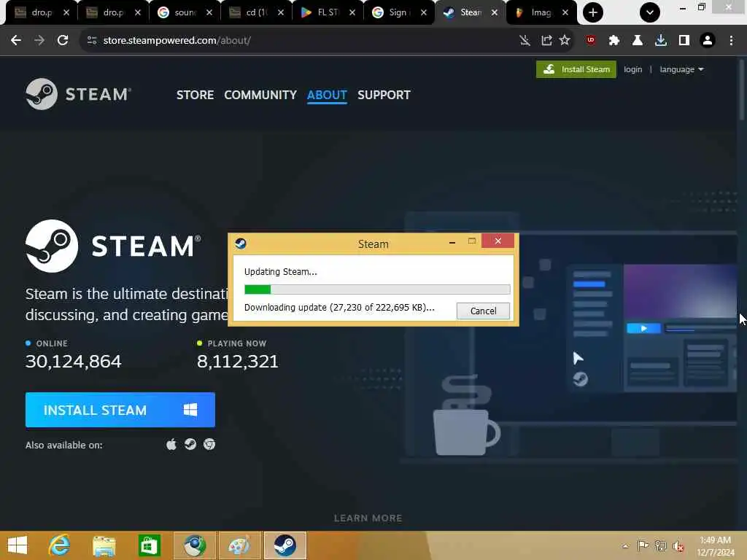Expand the language dropdown
The height and width of the screenshot is (560, 747).
tap(681, 69)
